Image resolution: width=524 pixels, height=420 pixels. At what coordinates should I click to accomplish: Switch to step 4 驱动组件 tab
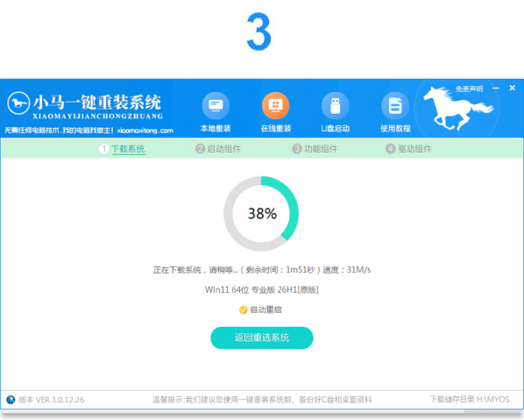pos(408,149)
